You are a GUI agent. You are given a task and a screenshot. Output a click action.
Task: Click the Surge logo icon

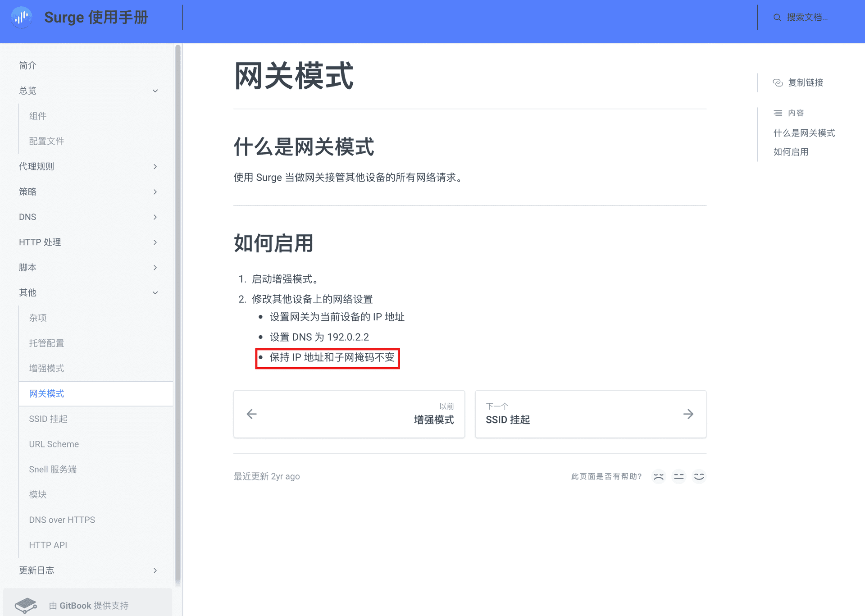tap(21, 17)
